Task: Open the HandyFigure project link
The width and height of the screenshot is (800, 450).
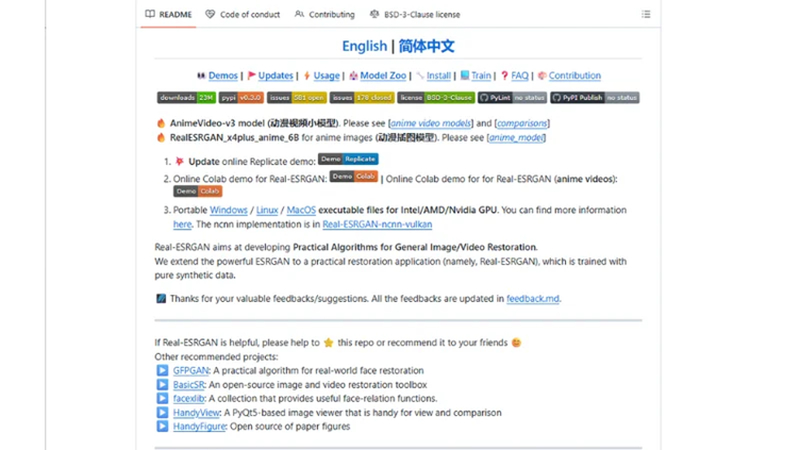Action: click(x=199, y=427)
